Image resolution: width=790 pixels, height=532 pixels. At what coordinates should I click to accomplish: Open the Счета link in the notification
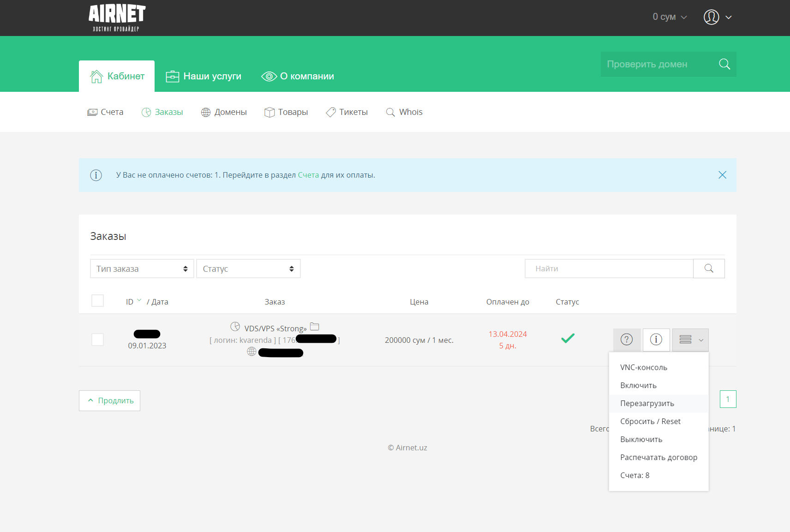(x=308, y=175)
